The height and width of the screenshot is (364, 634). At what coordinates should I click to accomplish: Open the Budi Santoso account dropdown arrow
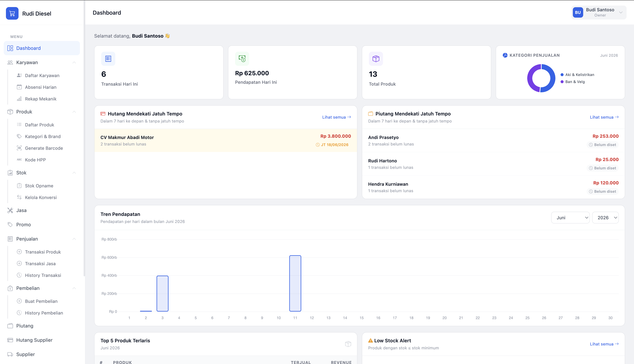click(621, 12)
